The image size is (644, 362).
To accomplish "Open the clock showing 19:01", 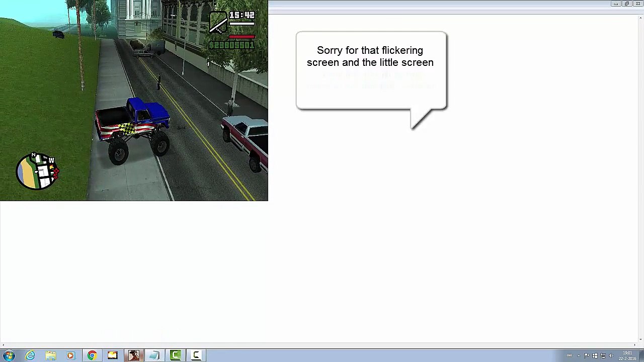I will tap(627, 355).
